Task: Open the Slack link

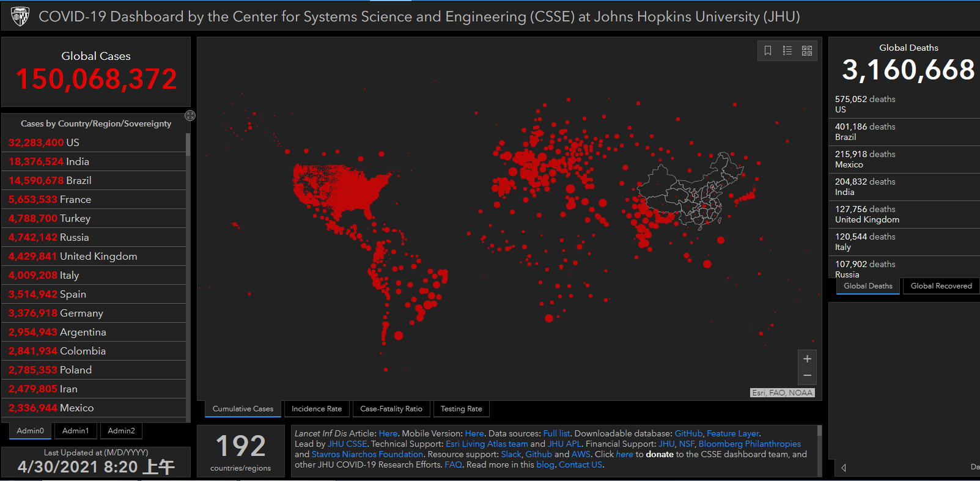Action: coord(511,454)
